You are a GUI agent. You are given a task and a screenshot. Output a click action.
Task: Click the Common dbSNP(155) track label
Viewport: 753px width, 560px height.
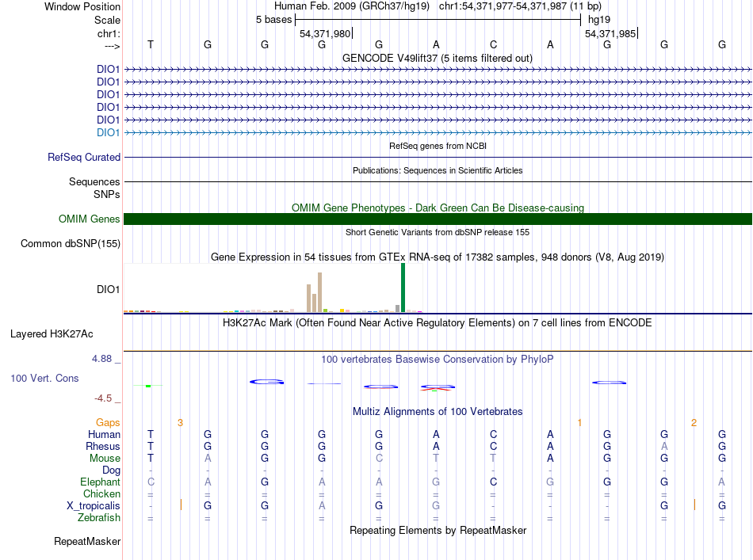(x=71, y=243)
